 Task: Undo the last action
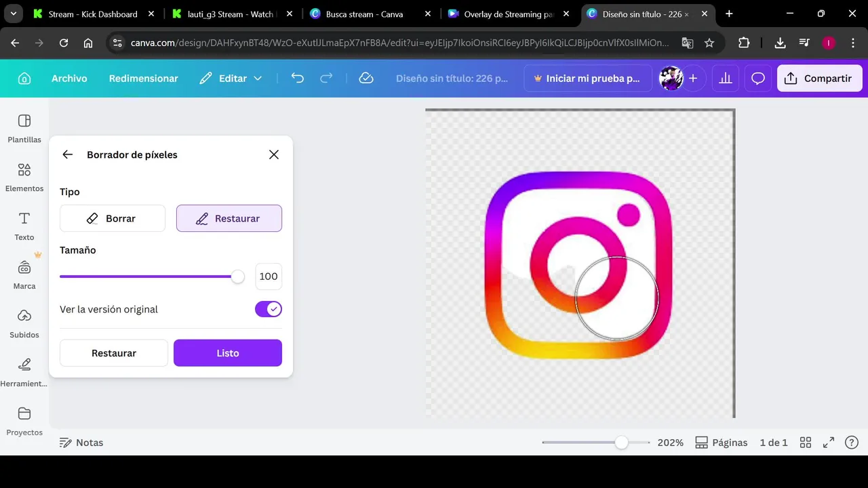click(297, 79)
